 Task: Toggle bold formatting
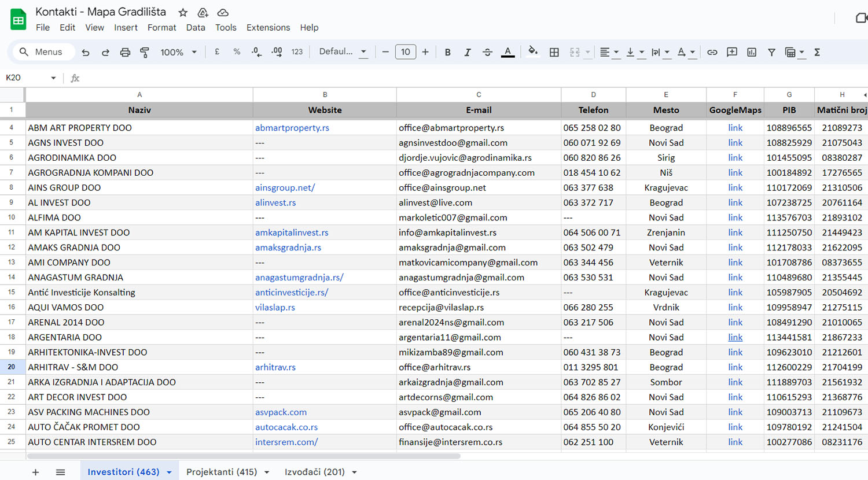[x=447, y=52]
